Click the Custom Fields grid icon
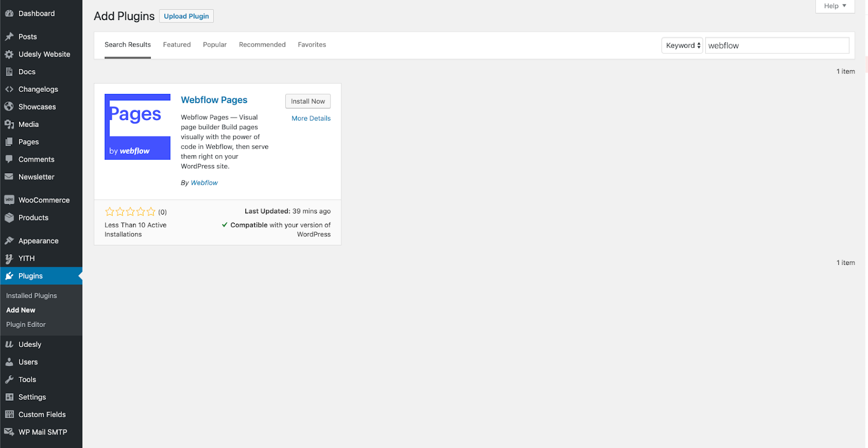 tap(9, 414)
